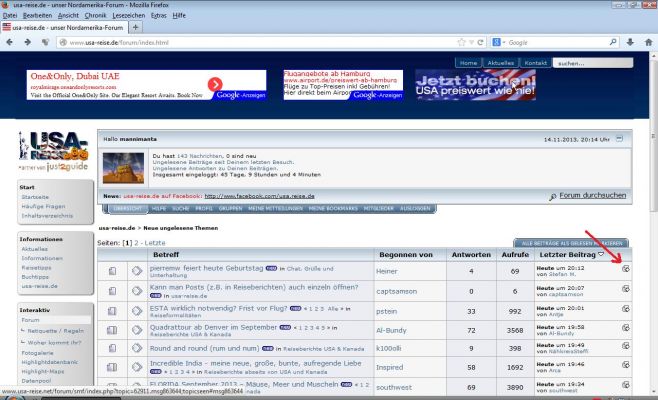
Task: Open the Startseite sidebar link
Action: (35, 197)
